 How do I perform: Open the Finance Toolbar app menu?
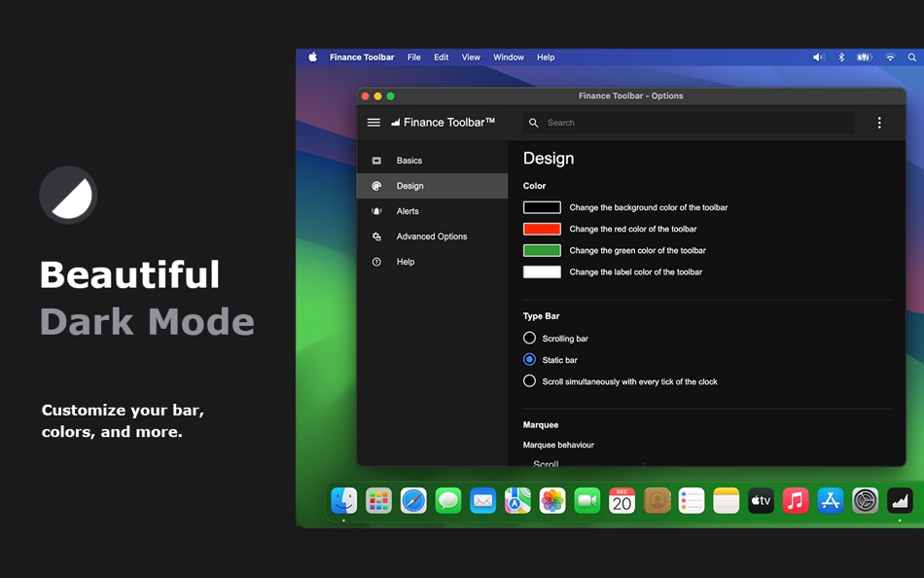point(362,57)
